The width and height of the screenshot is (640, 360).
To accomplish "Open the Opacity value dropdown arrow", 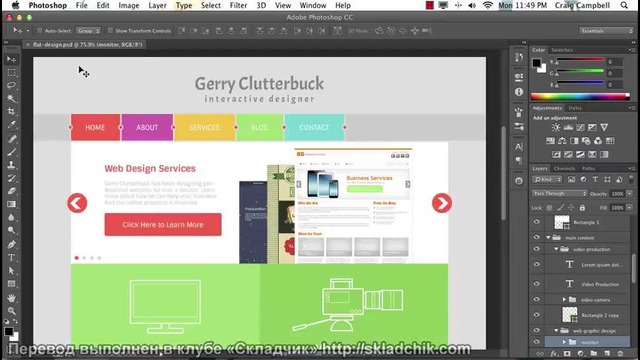I will (x=630, y=193).
